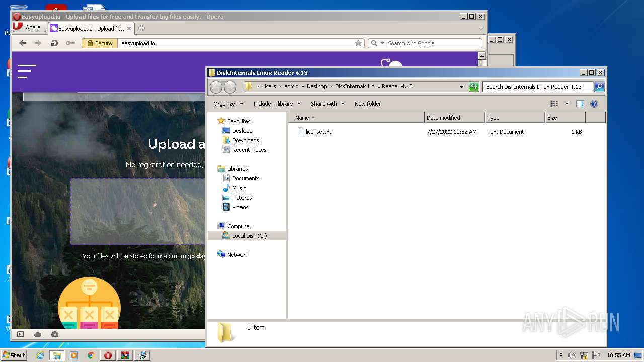
Task: Open the Share with menu
Action: [328, 104]
